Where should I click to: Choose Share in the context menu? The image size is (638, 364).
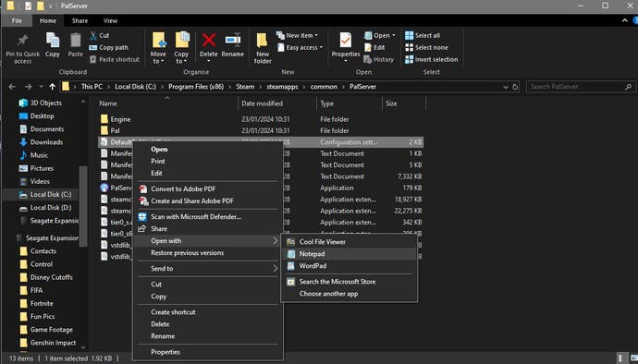159,228
